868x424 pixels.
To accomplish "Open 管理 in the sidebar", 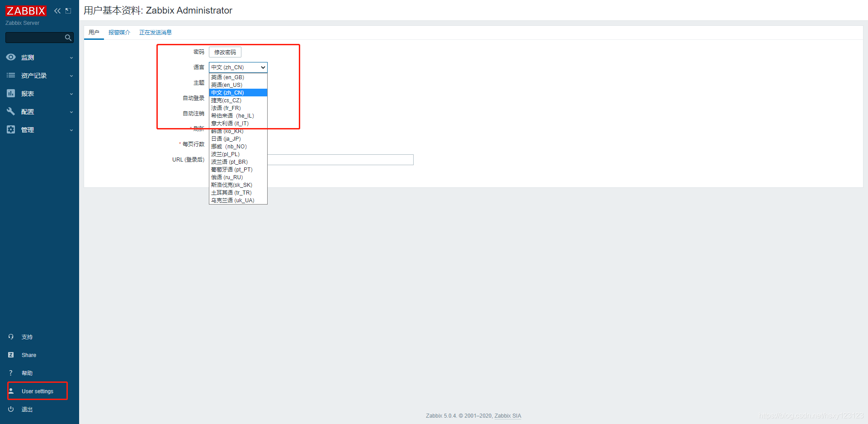I will point(28,130).
